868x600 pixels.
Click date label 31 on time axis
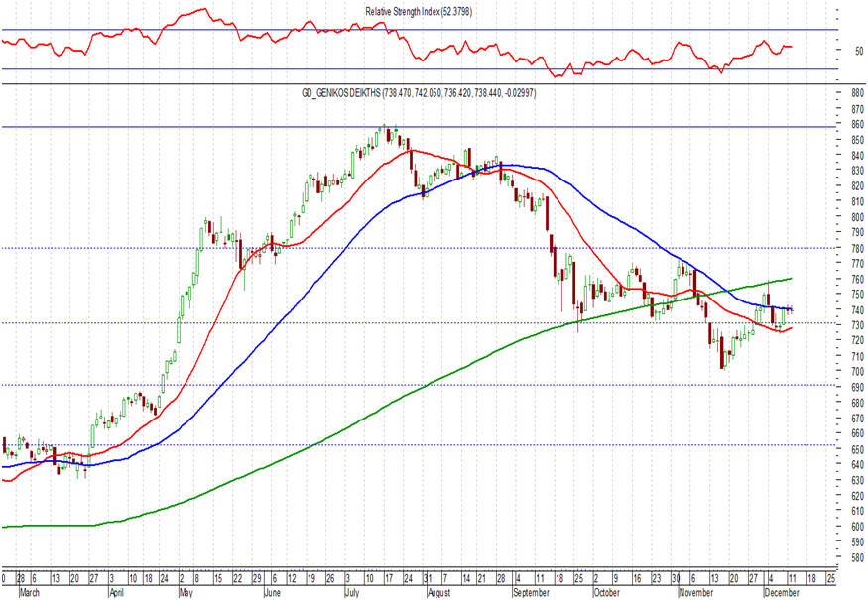pos(428,578)
